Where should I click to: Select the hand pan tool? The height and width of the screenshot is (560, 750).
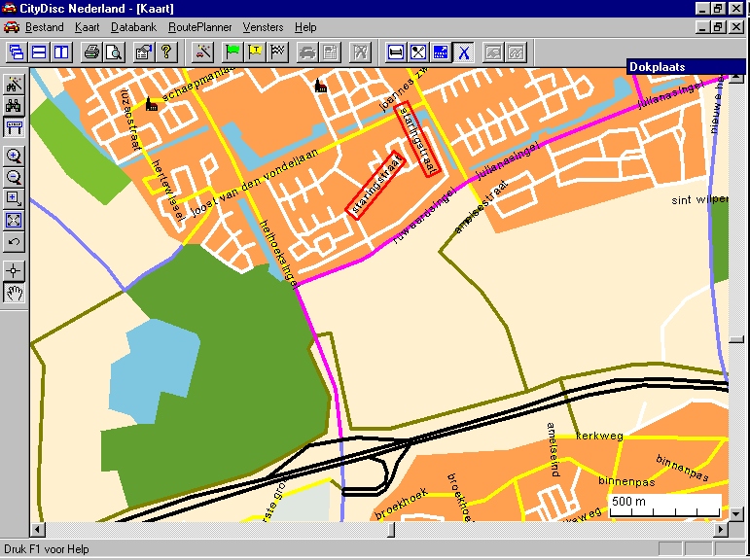[15, 292]
